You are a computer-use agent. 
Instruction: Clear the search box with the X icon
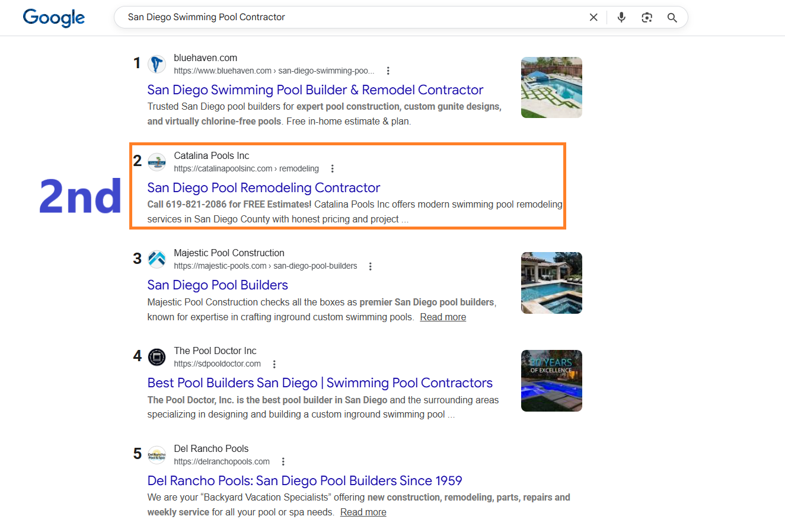pos(593,17)
